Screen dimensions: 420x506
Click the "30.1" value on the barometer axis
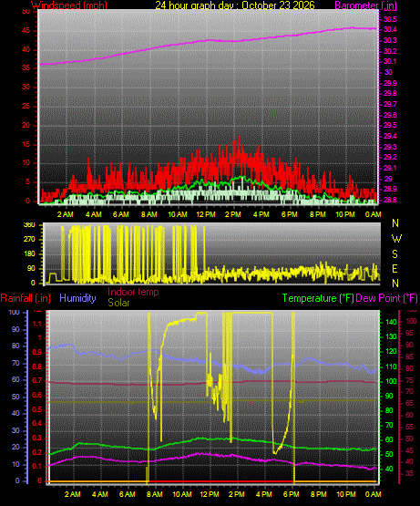pos(390,61)
